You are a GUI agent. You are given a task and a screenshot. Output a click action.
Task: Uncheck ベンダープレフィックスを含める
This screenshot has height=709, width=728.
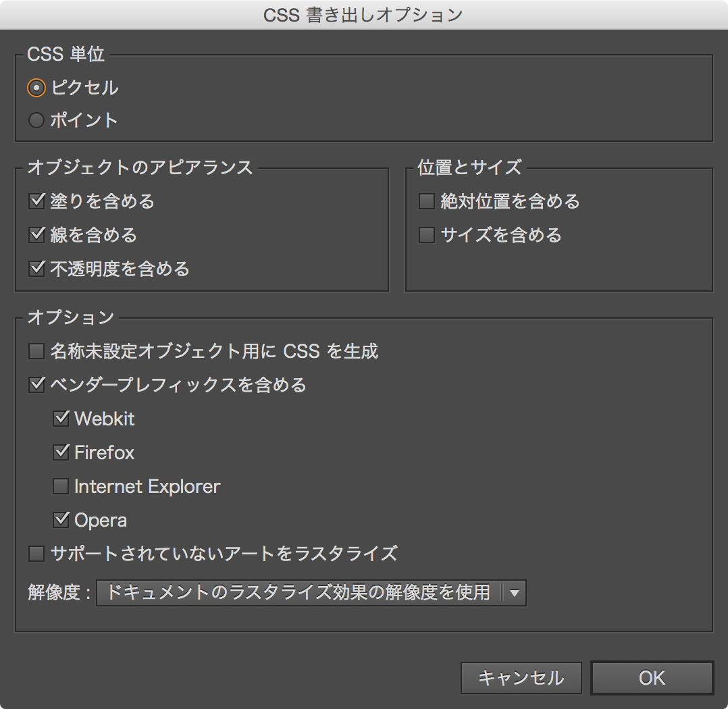click(x=36, y=385)
